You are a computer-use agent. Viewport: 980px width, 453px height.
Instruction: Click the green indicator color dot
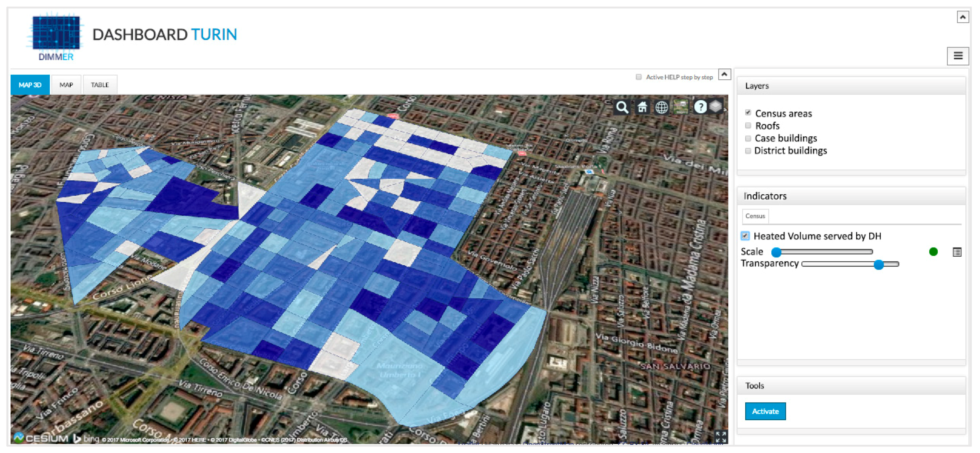tap(933, 252)
